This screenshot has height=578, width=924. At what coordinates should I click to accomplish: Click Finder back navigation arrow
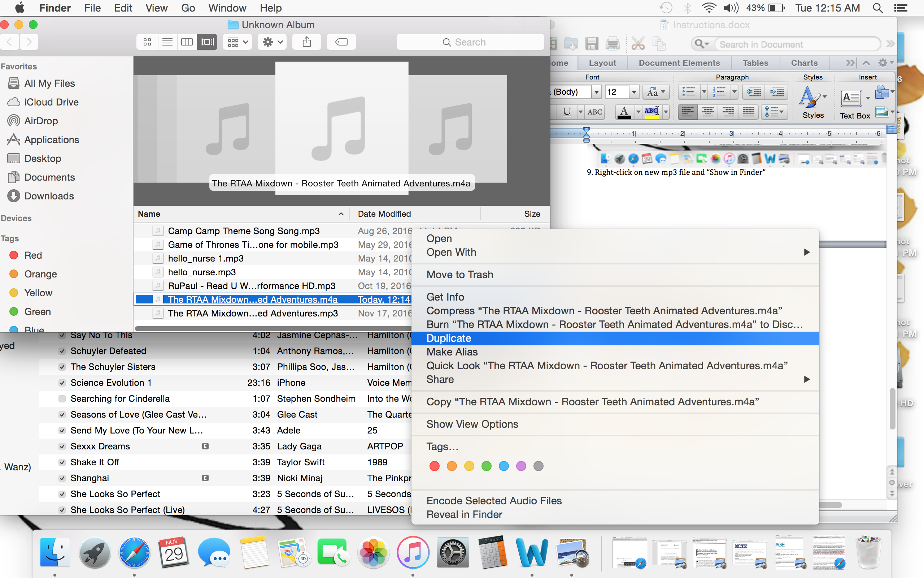coord(10,42)
